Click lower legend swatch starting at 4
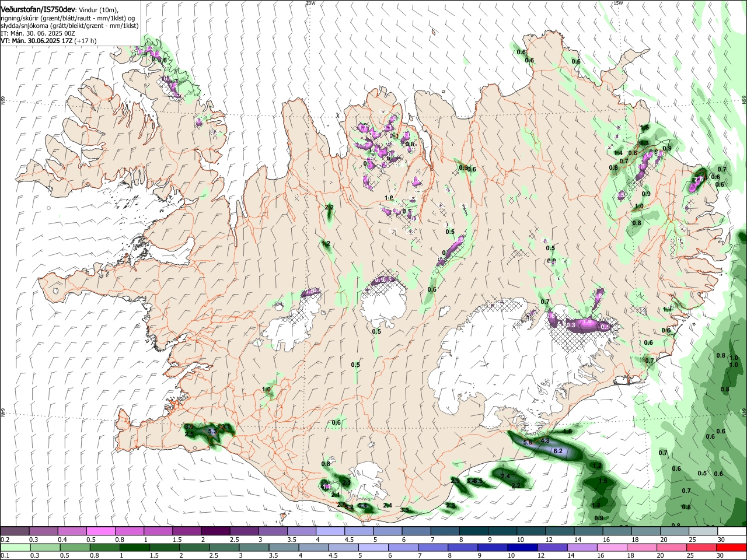 [313, 547]
